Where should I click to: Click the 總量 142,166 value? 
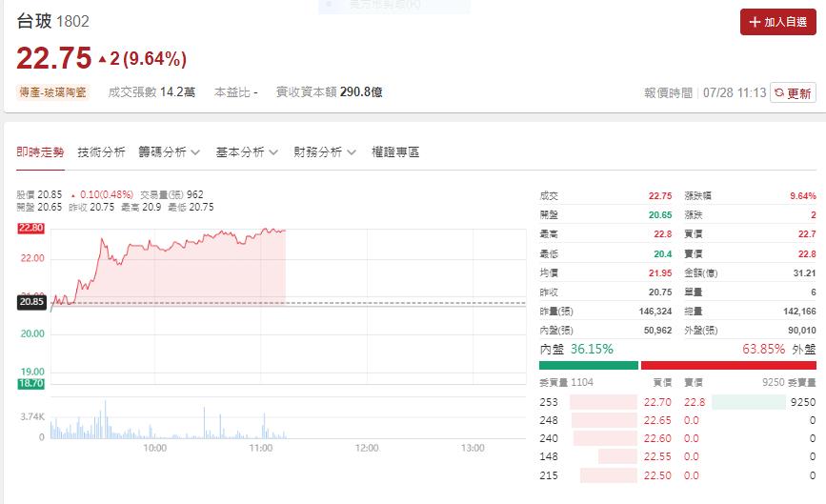click(799, 312)
